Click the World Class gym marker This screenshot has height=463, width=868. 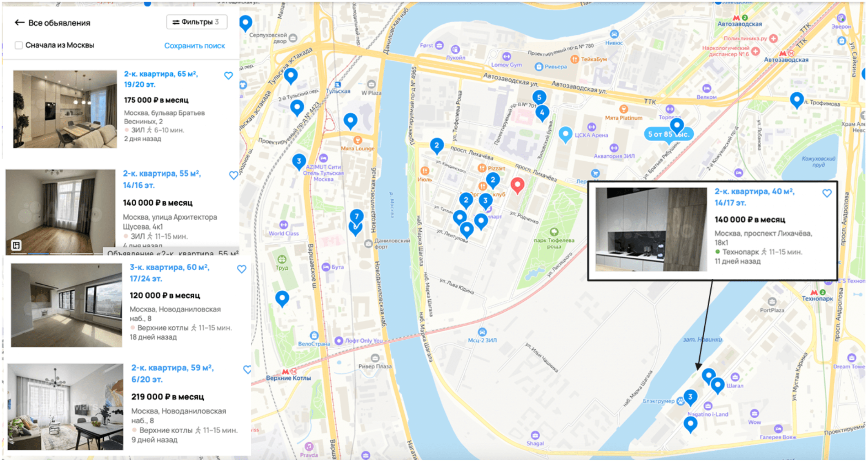pos(284,225)
